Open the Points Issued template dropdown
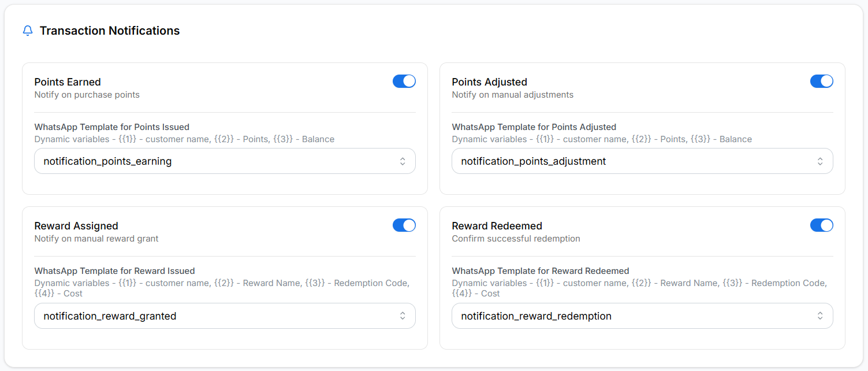 coord(225,161)
